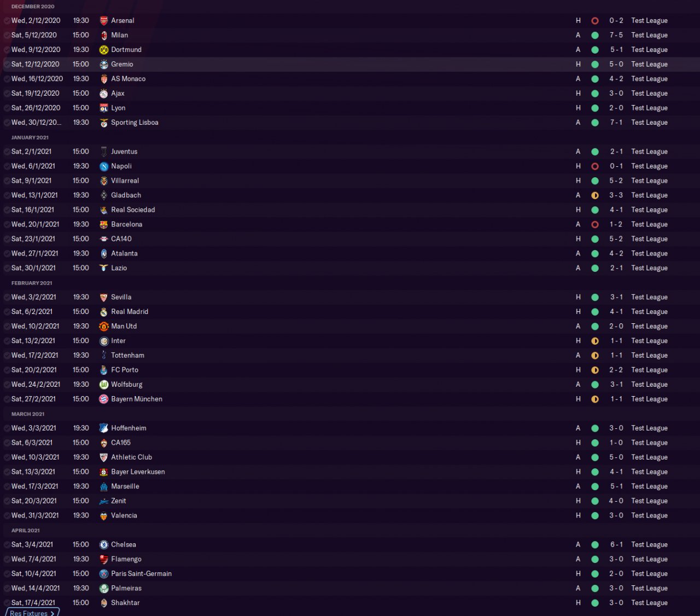The height and width of the screenshot is (616, 700).
Task: Collapse the March 2021 month header
Action: [28, 414]
